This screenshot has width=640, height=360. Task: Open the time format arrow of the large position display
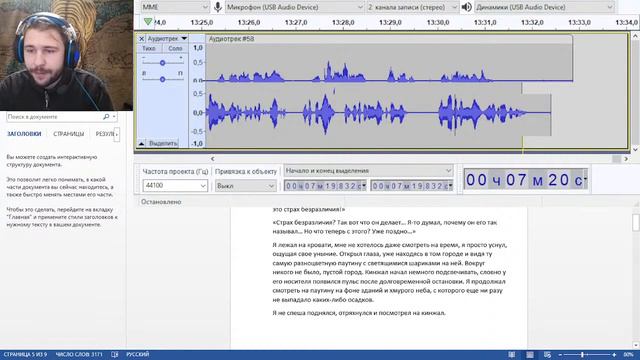tap(585, 179)
